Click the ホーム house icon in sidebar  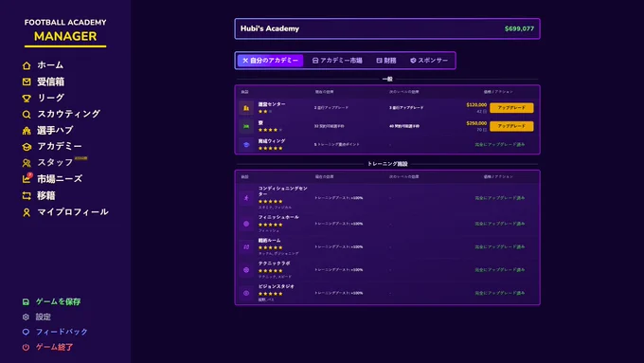pos(27,65)
